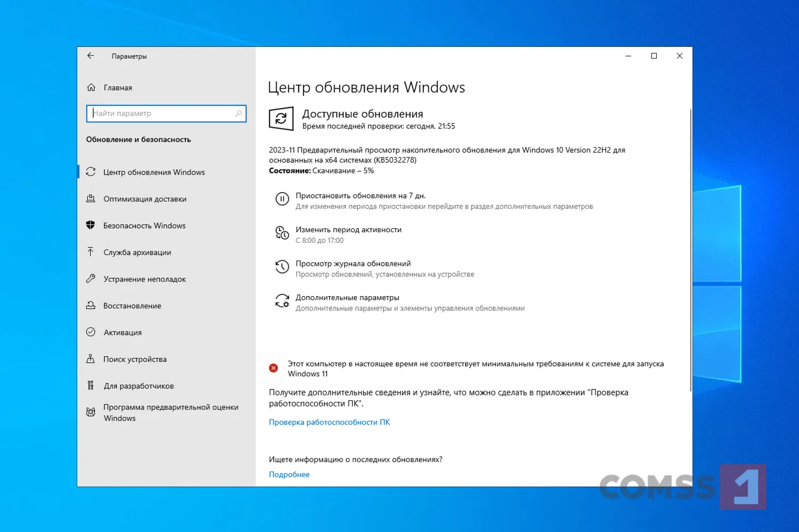Screen dimensions: 799x532
Task: Click Приостановить обновления на 7 дн.
Action: click(361, 195)
